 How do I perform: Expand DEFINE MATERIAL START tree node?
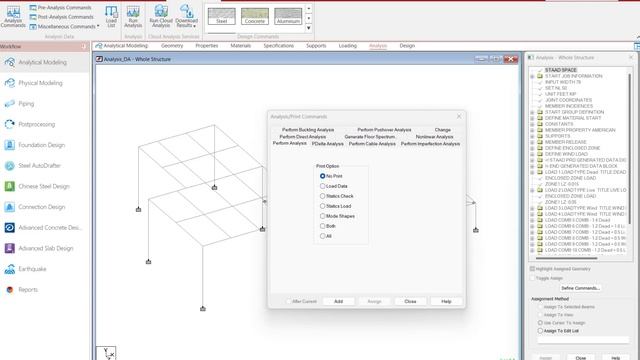click(532, 118)
